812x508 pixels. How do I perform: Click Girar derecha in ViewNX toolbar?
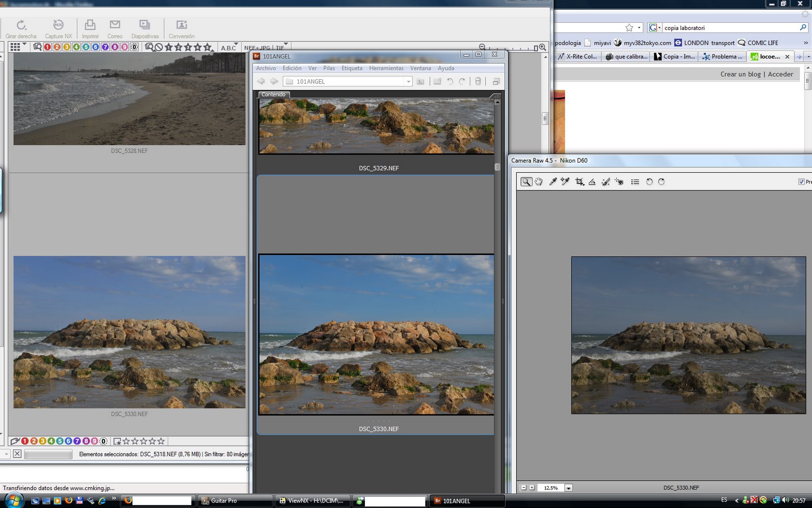coord(21,29)
